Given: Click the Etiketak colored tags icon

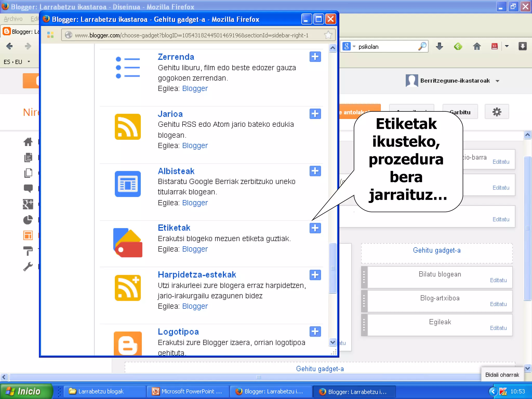Looking at the screenshot, I should pos(128,243).
